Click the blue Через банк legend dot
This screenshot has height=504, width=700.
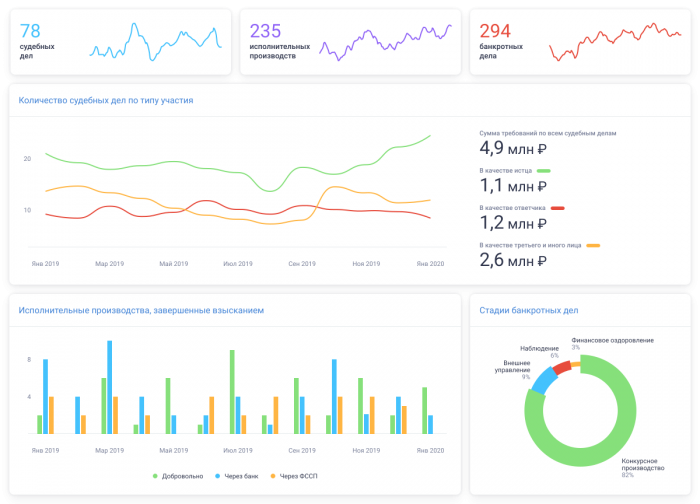click(219, 476)
